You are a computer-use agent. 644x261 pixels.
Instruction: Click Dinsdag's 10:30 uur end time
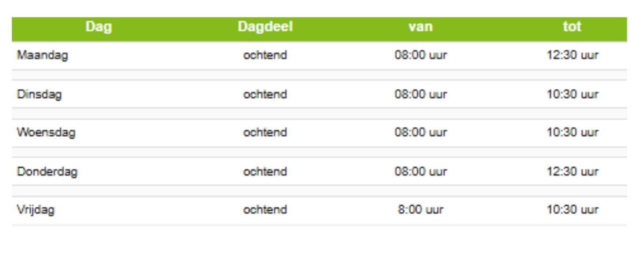click(x=572, y=95)
